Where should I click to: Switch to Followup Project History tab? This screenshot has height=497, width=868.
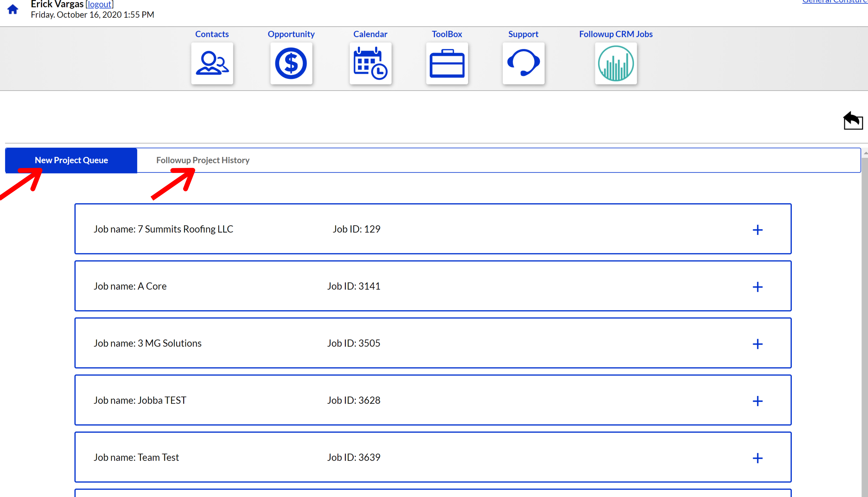(x=202, y=160)
